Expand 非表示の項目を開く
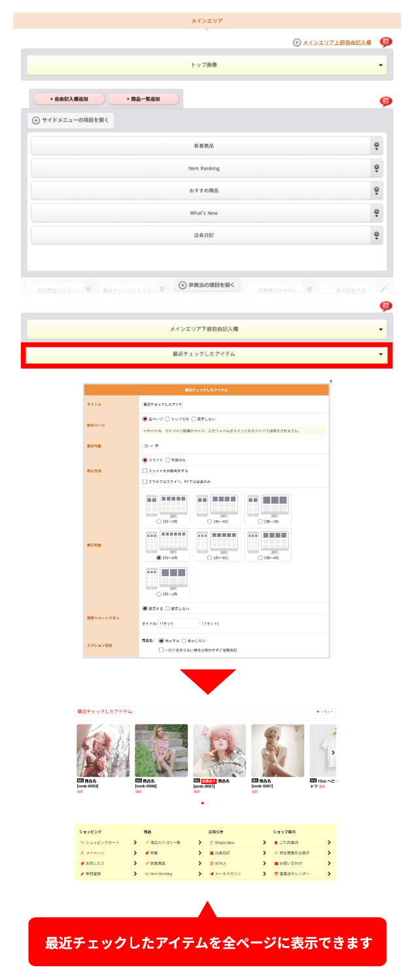 tap(207, 286)
